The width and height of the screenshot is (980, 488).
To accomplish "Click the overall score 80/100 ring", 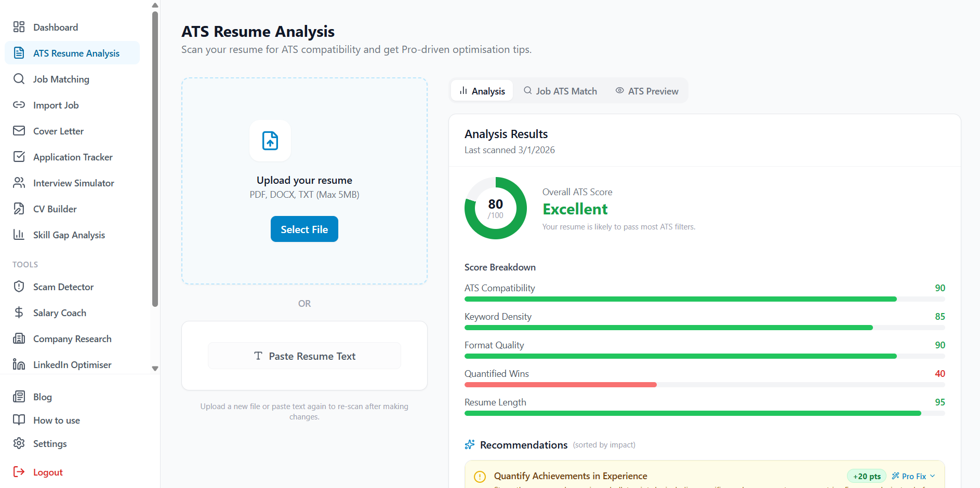I will (x=496, y=208).
